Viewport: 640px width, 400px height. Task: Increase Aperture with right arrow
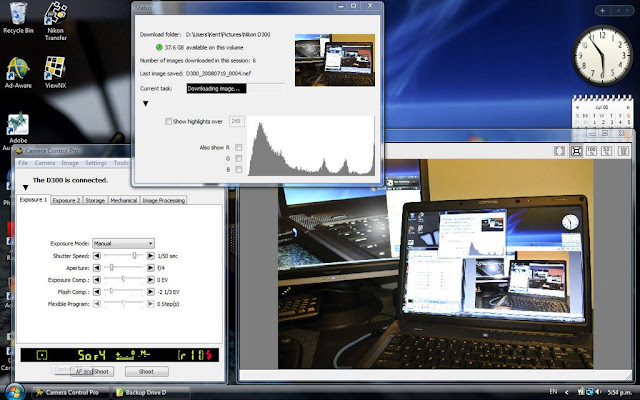(x=151, y=268)
